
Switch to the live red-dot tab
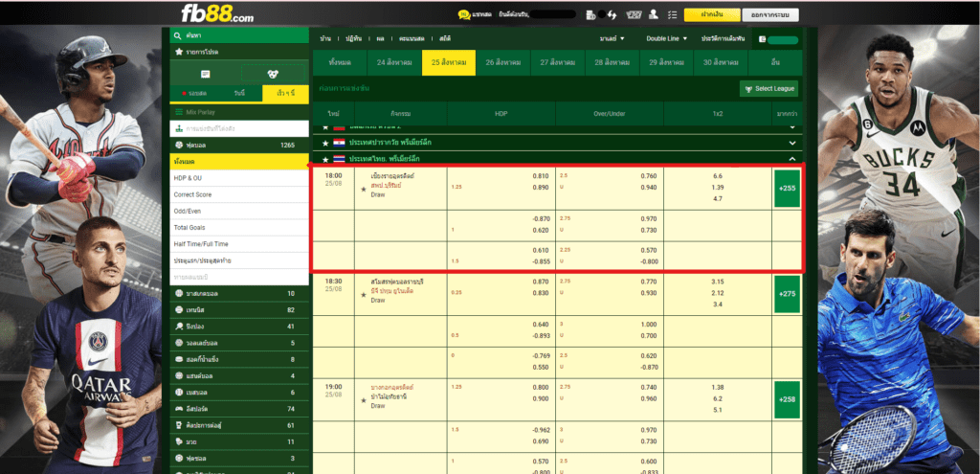coord(193,93)
